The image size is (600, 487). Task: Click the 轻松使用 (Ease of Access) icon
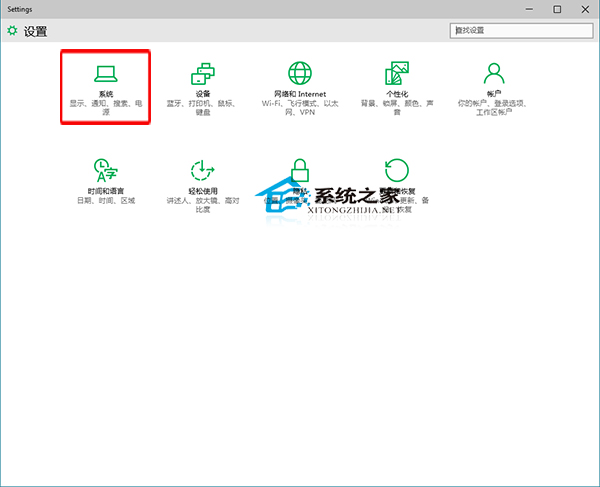point(202,169)
